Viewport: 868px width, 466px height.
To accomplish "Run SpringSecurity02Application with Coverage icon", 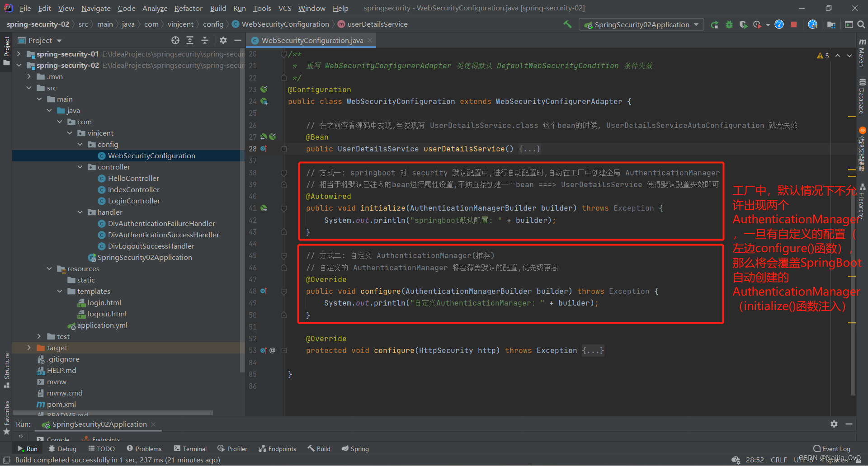I will [x=743, y=25].
